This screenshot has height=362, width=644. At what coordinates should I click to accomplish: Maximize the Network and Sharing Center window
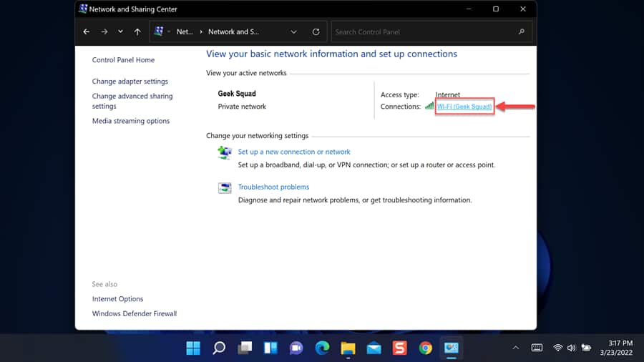pos(496,9)
